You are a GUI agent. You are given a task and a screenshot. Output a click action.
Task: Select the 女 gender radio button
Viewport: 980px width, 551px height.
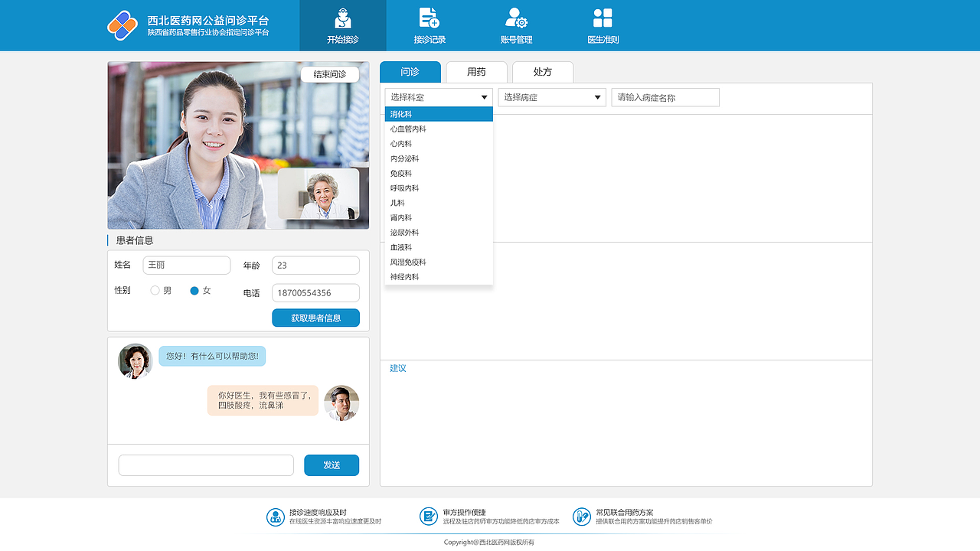coord(194,291)
